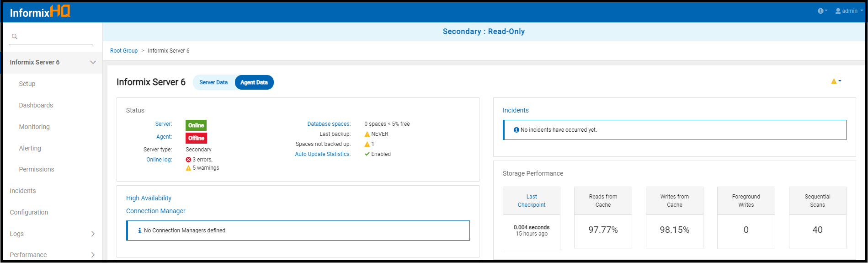Click the search magnifier icon
868x263 pixels.
(15, 37)
